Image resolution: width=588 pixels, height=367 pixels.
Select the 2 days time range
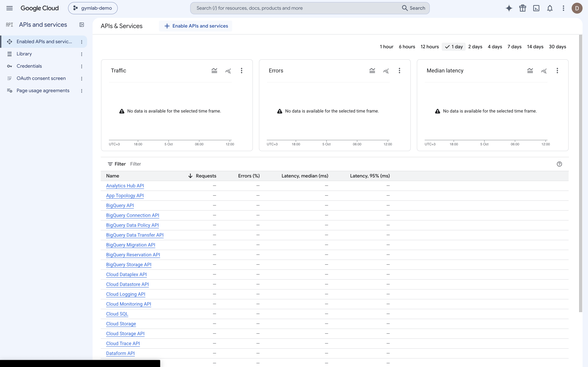[475, 47]
